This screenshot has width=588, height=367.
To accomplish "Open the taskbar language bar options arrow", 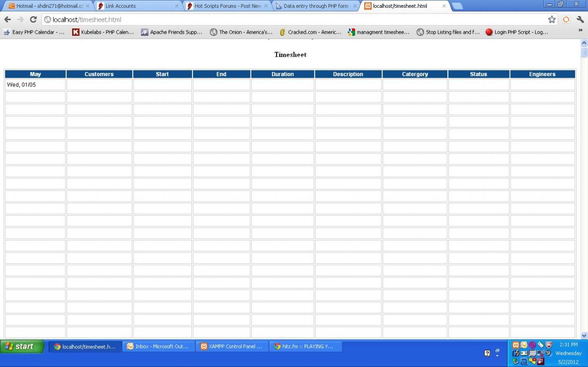I will point(497,356).
